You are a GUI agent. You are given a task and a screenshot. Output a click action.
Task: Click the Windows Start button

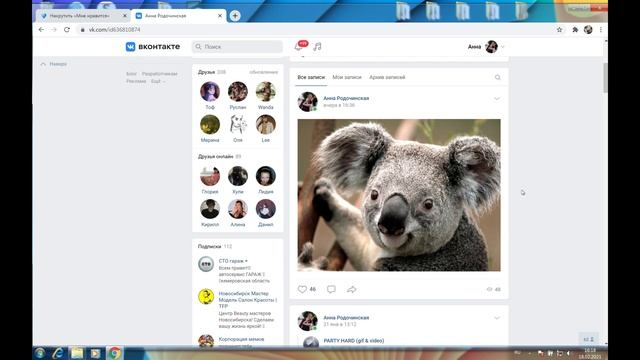click(40, 353)
